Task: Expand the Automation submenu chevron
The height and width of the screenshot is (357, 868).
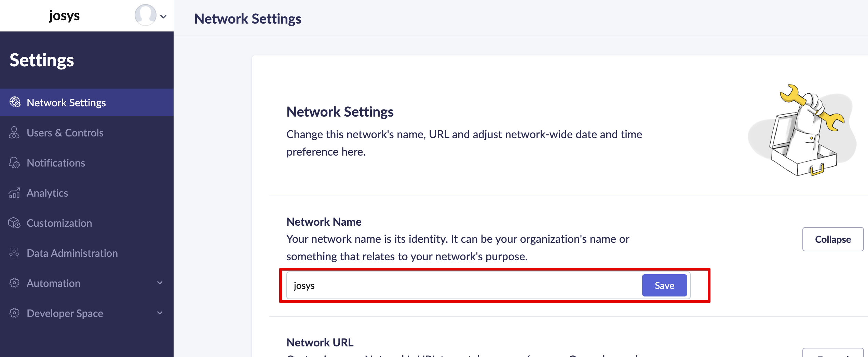Action: point(160,283)
